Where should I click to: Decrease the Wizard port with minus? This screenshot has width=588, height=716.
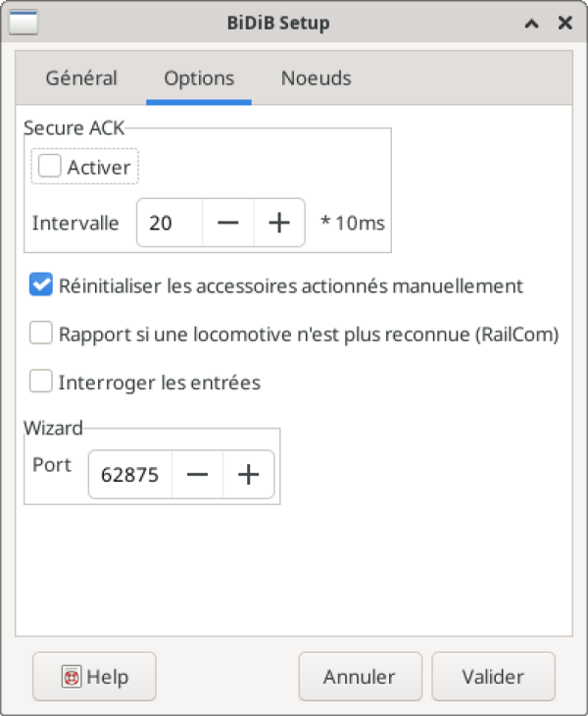click(x=197, y=476)
